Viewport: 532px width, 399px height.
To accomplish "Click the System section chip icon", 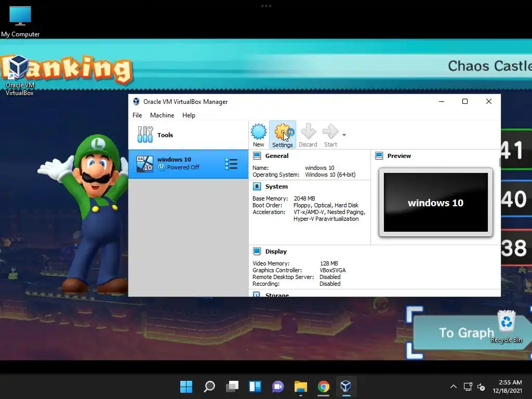I will click(257, 187).
